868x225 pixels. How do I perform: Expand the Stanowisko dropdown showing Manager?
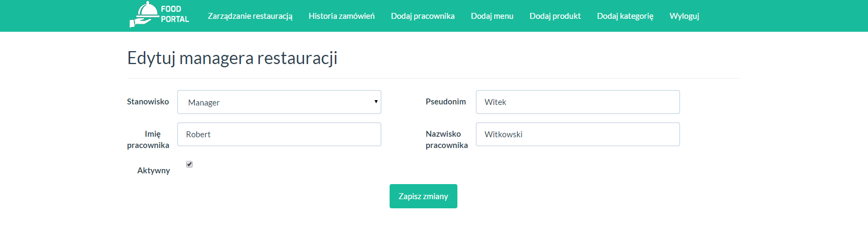click(279, 102)
